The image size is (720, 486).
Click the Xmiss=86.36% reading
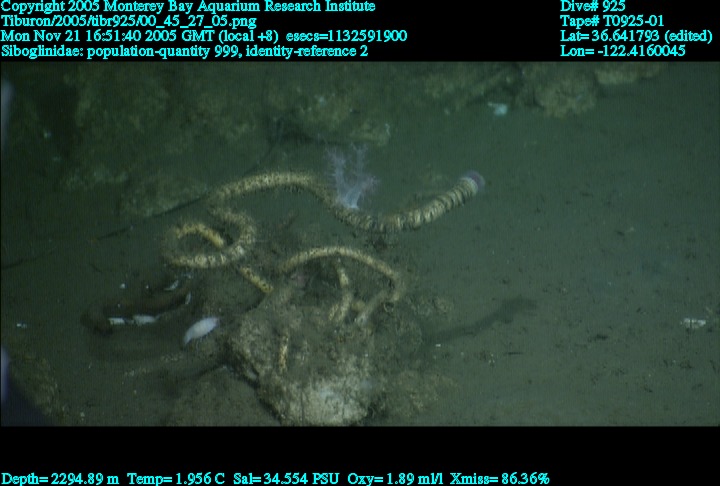500,479
